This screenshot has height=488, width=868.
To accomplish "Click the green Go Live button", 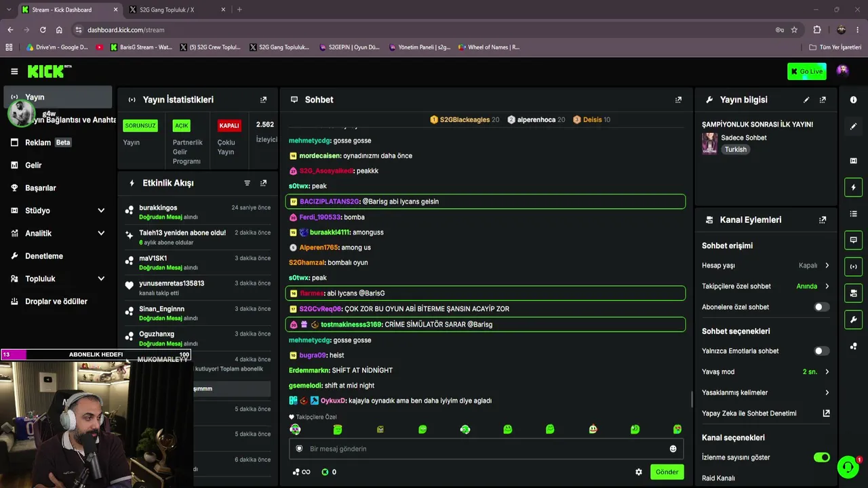I will click(806, 71).
